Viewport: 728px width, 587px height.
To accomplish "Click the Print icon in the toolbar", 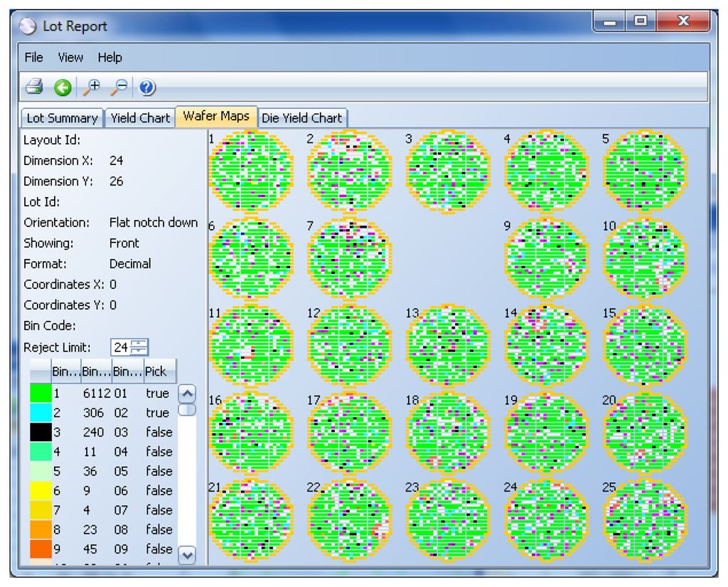I will click(x=34, y=88).
